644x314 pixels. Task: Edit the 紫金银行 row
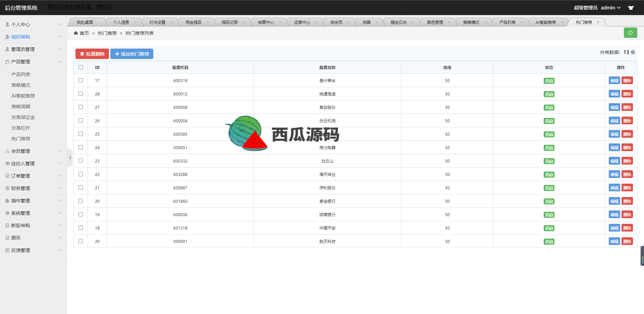pos(614,201)
